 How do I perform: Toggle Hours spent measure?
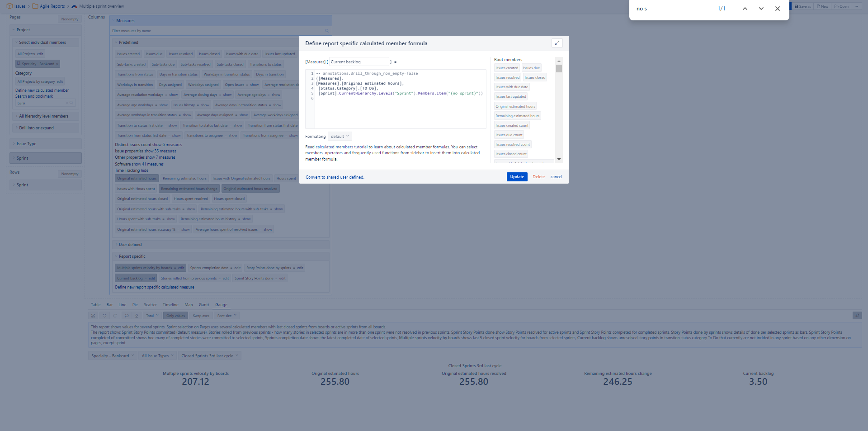tap(286, 178)
